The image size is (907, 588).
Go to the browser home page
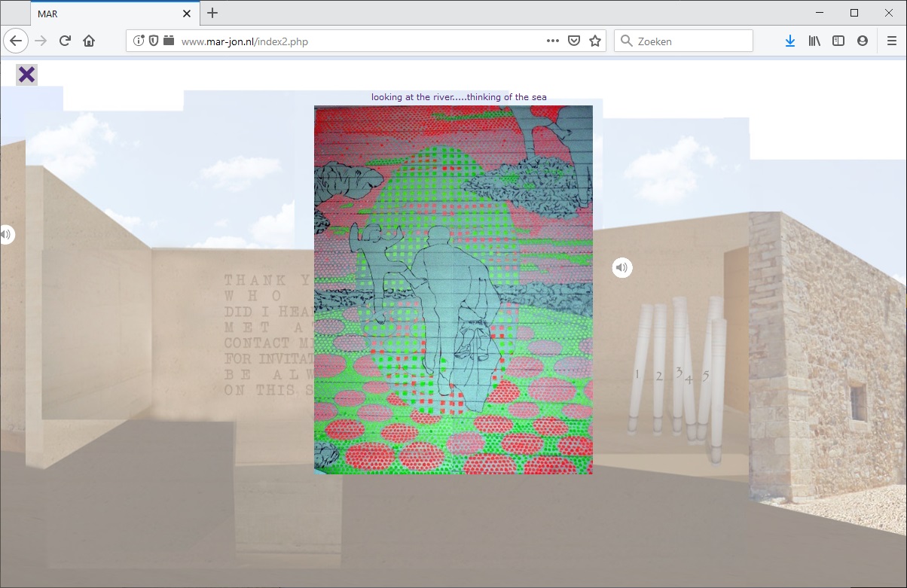[x=89, y=41]
